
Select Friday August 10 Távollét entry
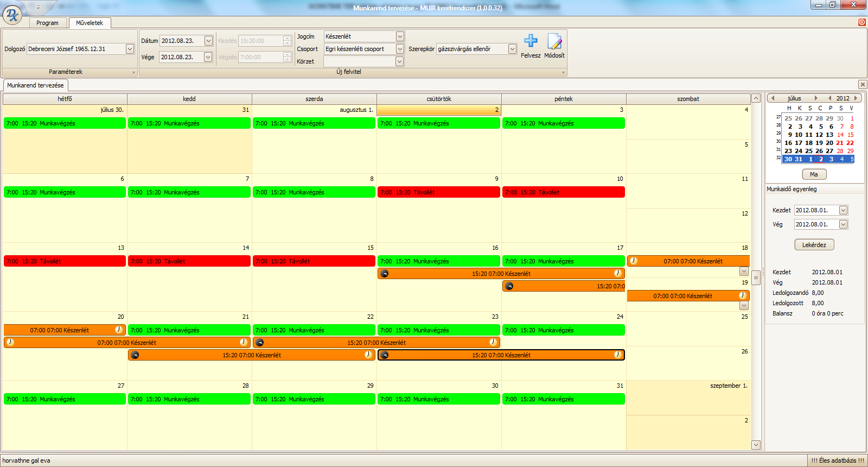(x=563, y=192)
